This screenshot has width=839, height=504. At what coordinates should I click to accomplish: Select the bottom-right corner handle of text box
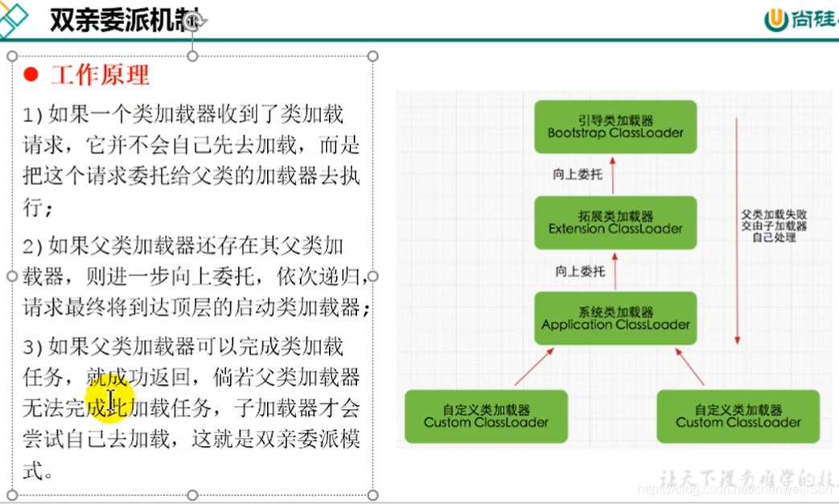pos(373,495)
